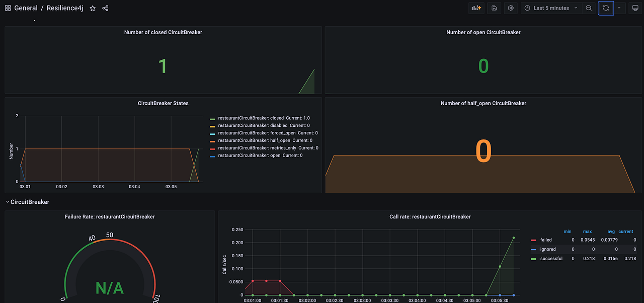Sort legend by the max column header
Image resolution: width=644 pixels, height=303 pixels.
pyautogui.click(x=587, y=232)
